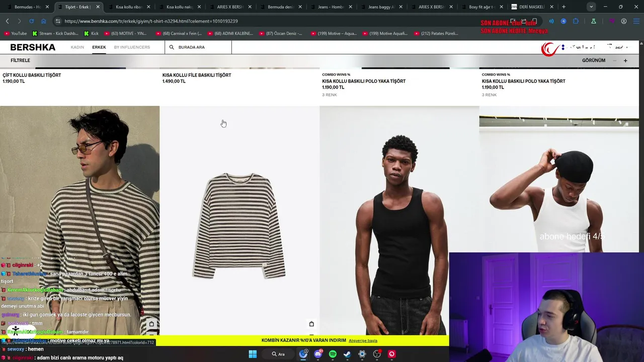The width and height of the screenshot is (644, 362).
Task: Open OBS Studio from the taskbar
Action: [377, 354]
